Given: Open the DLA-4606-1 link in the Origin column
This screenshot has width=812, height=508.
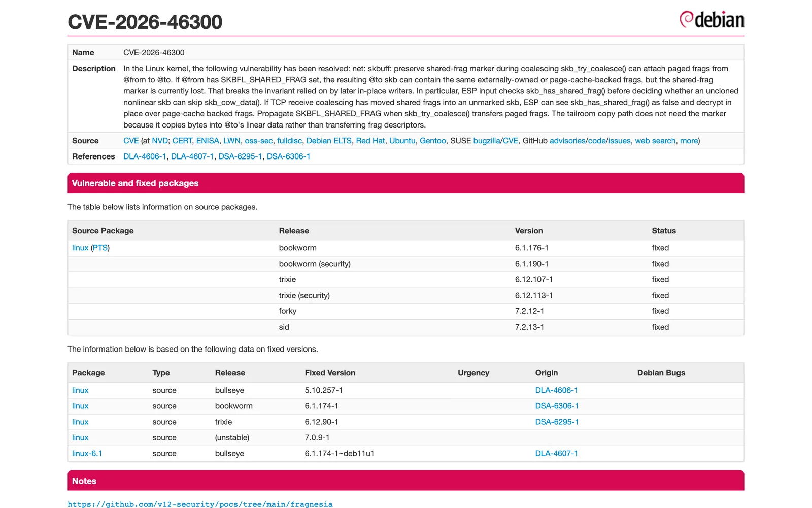Looking at the screenshot, I should 556,390.
